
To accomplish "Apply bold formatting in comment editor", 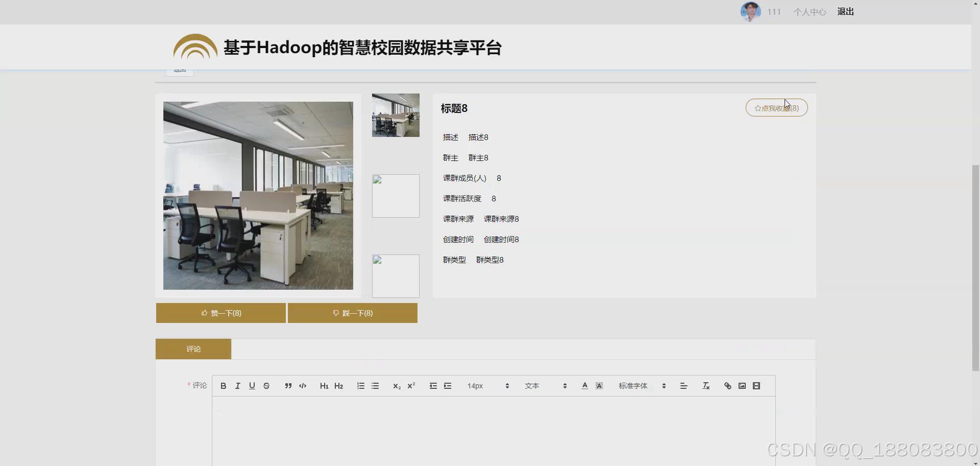I will (223, 386).
